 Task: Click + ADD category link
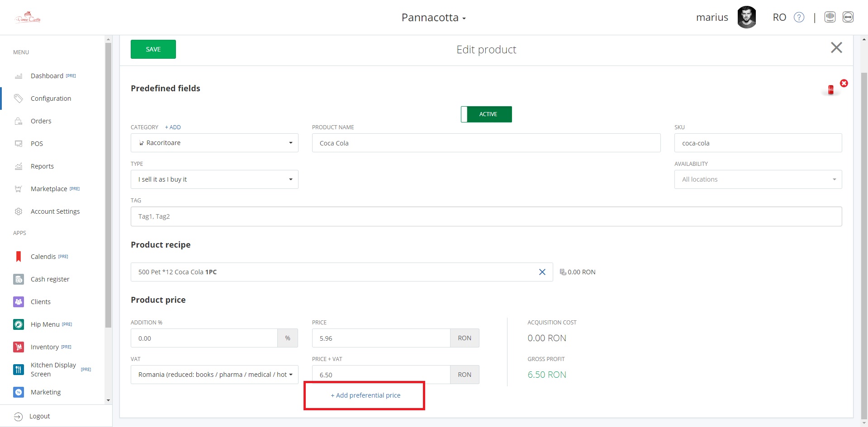tap(173, 127)
